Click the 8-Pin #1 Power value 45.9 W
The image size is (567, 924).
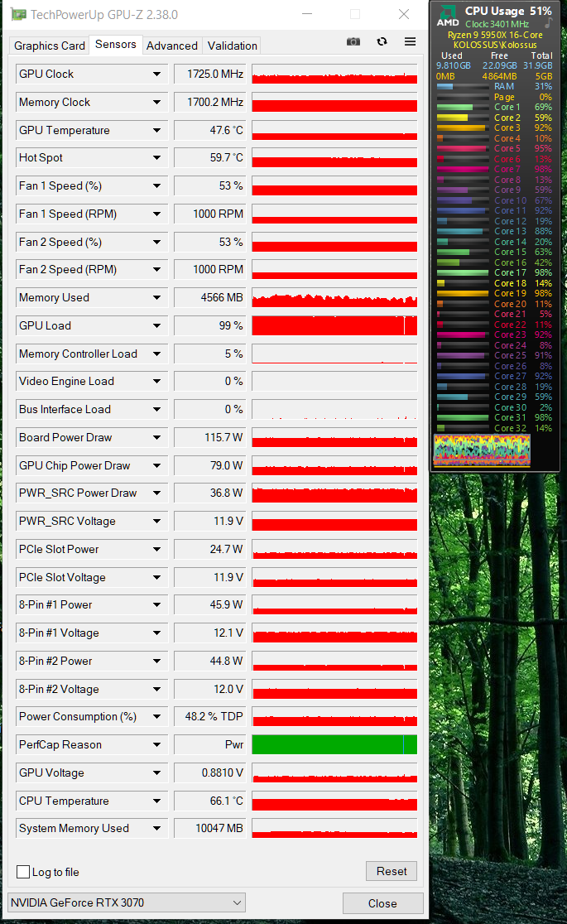[x=210, y=604]
